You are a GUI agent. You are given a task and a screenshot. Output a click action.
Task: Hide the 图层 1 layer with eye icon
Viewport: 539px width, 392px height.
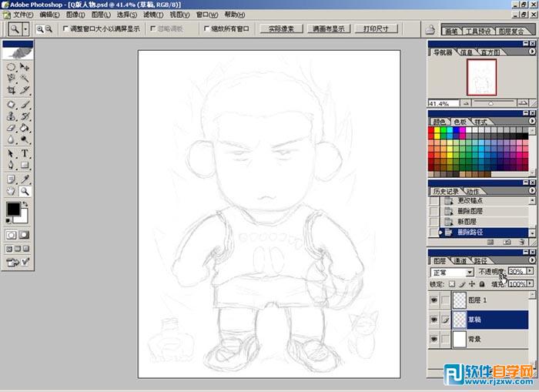pos(436,300)
